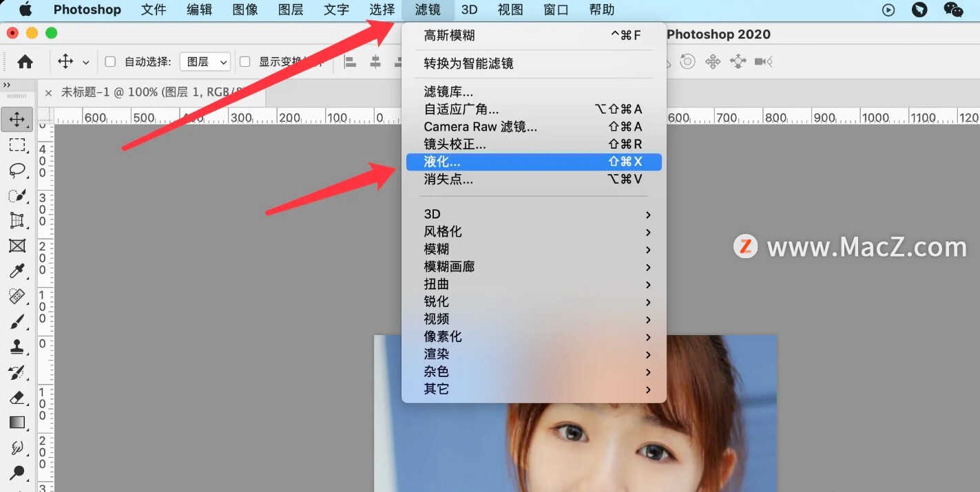Open 滤镜库... from the menu
The width and height of the screenshot is (980, 492).
(x=533, y=92)
